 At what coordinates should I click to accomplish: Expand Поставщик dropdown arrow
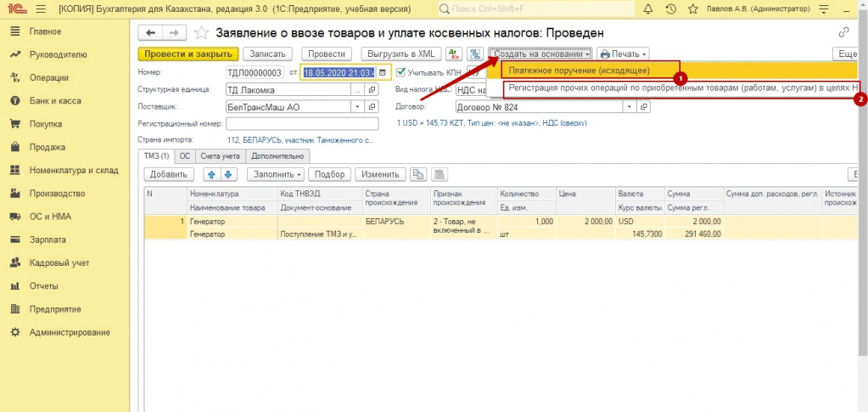click(357, 107)
